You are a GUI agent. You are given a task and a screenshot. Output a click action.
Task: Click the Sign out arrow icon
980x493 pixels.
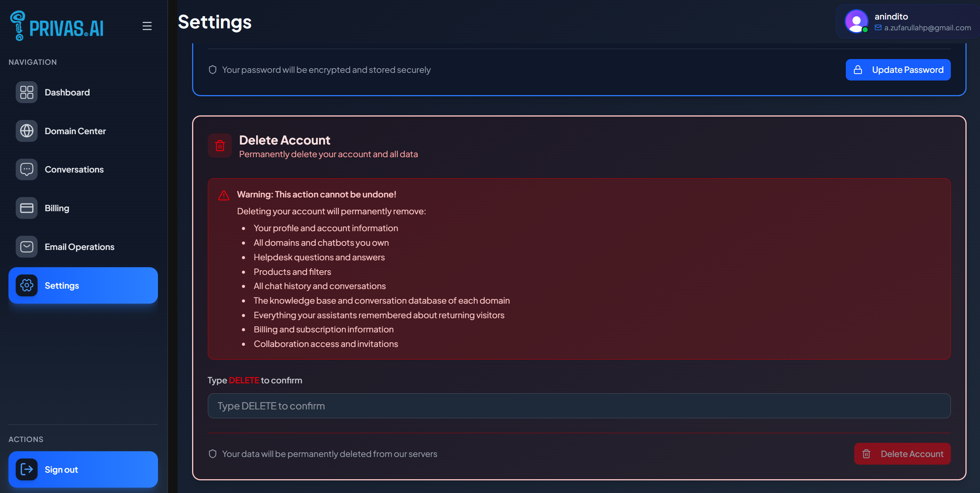(26, 469)
